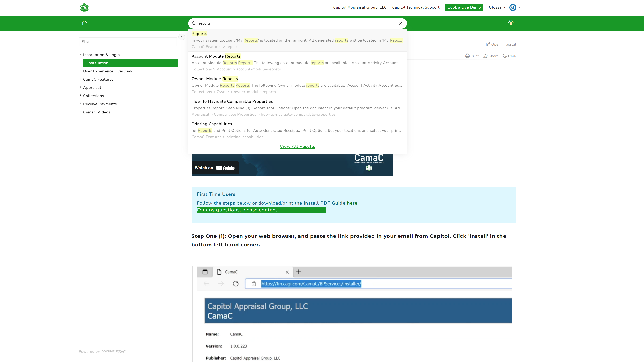The width and height of the screenshot is (644, 362).
Task: Open the gift what's new icon
Action: click(511, 23)
